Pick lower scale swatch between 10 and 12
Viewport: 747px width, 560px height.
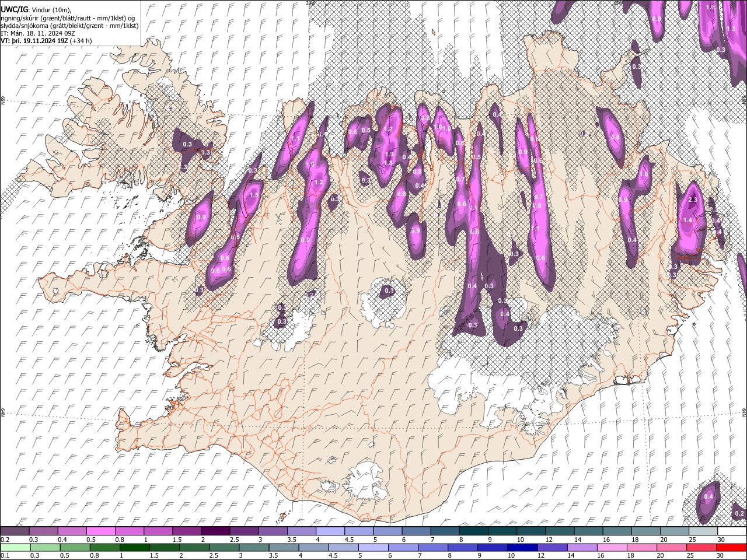pyautogui.click(x=523, y=547)
